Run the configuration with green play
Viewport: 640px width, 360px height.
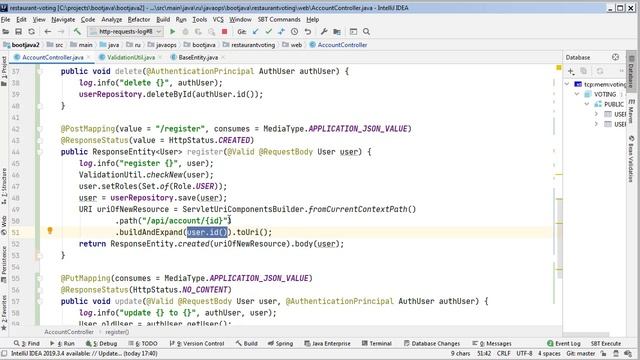pos(172,31)
